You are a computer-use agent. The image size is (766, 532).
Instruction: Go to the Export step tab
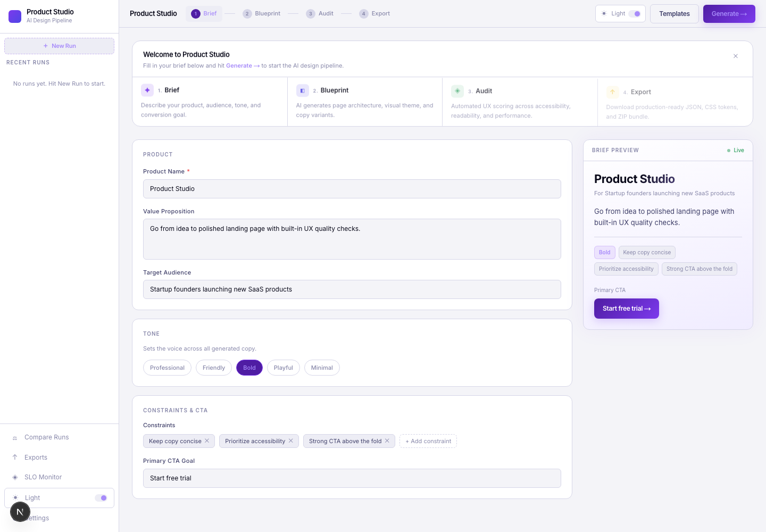[374, 14]
